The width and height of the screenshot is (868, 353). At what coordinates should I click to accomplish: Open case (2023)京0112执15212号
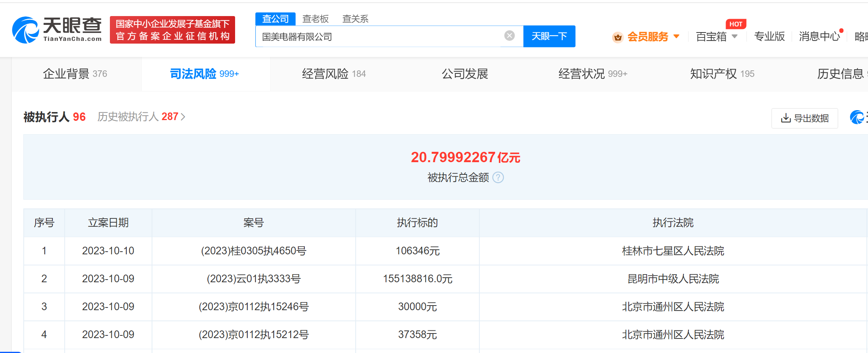tap(253, 335)
